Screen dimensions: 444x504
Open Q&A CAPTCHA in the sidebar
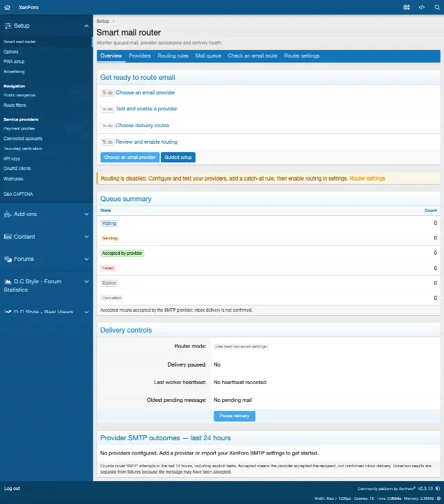18,194
